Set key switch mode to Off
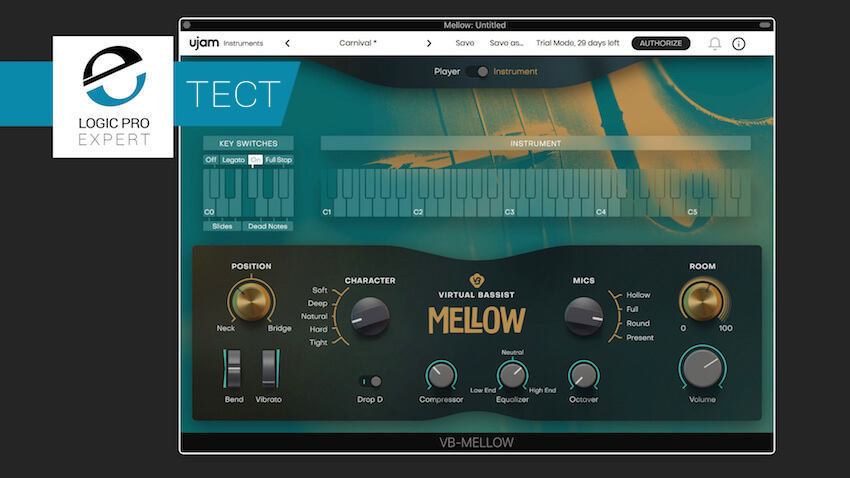Screen dimensions: 850x478 pyautogui.click(x=210, y=160)
